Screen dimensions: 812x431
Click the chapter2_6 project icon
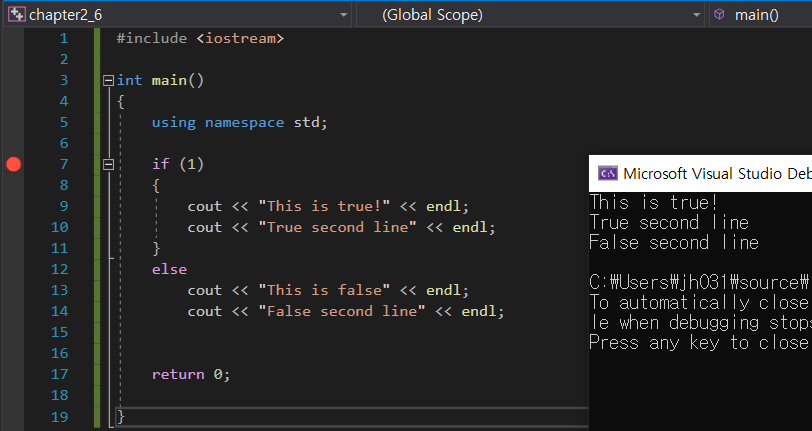(x=17, y=15)
